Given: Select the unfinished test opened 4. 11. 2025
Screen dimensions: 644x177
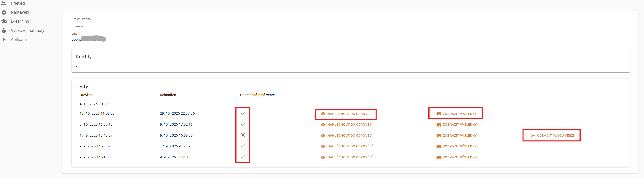Looking at the screenshot, I should click(x=95, y=104).
